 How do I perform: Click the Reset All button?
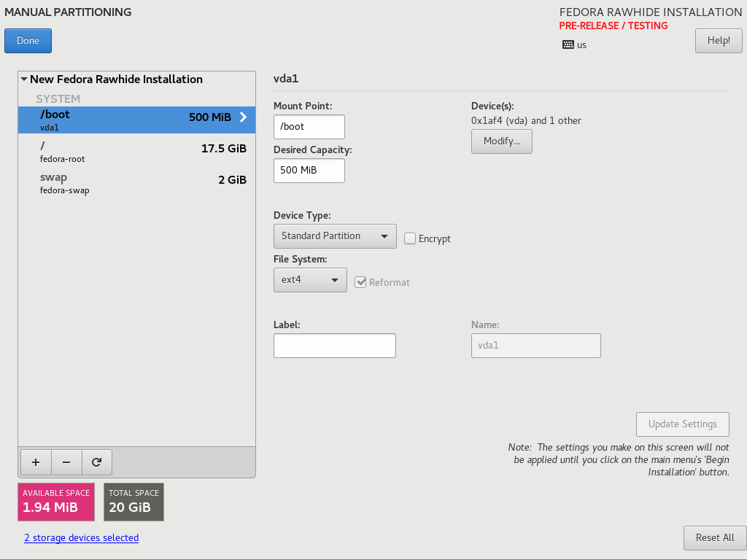(715, 538)
